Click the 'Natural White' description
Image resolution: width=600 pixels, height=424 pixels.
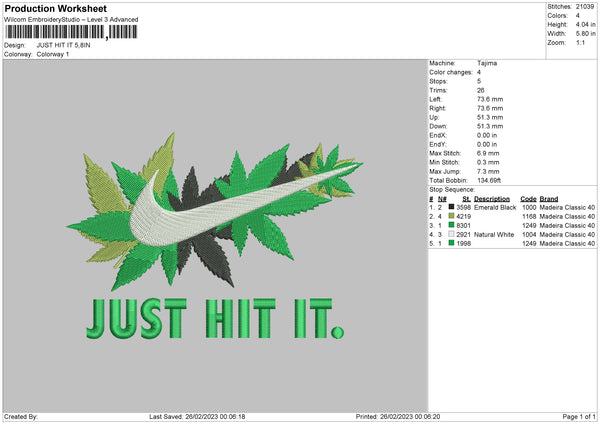pyautogui.click(x=494, y=235)
